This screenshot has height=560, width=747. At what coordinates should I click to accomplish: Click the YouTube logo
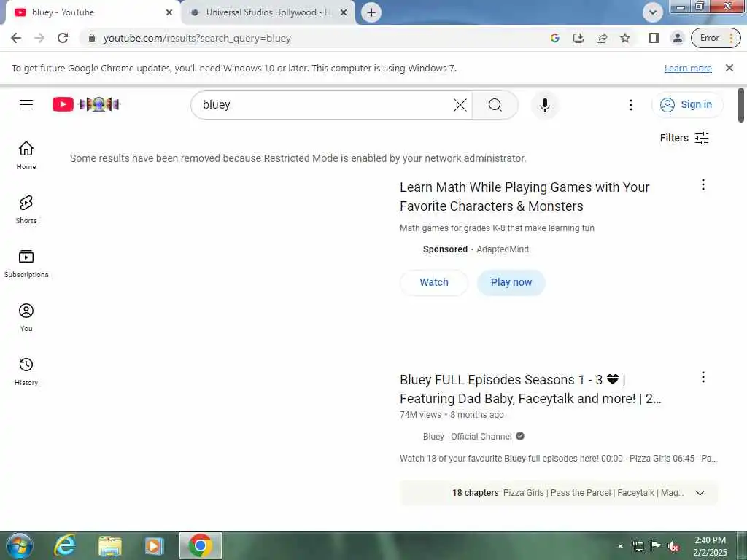86,104
